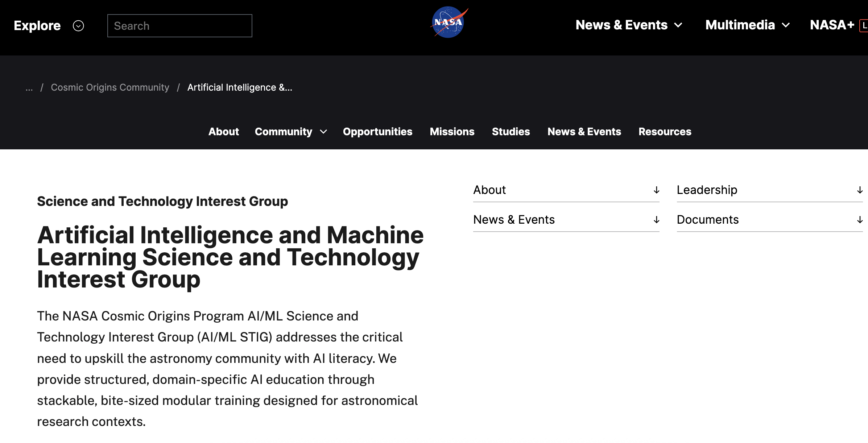Screen dimensions: 868x443
Task: Open Studies in the secondary nav
Action: click(511, 132)
